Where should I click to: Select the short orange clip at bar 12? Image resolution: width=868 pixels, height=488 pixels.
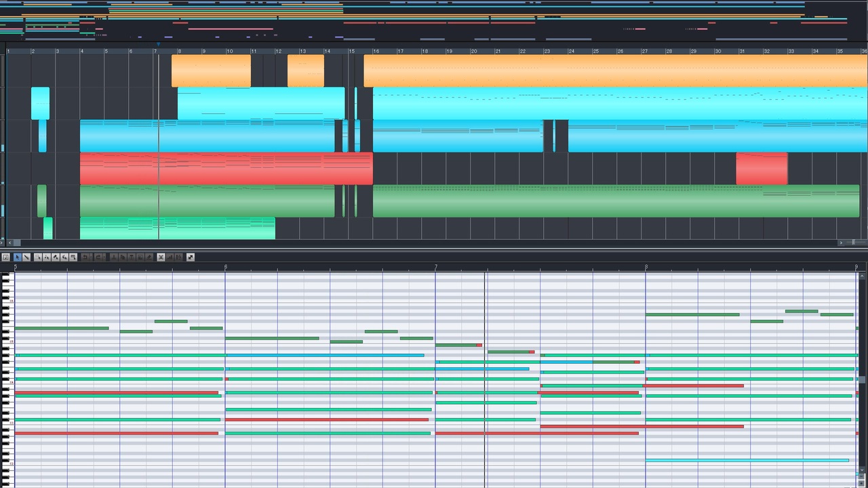[x=306, y=70]
